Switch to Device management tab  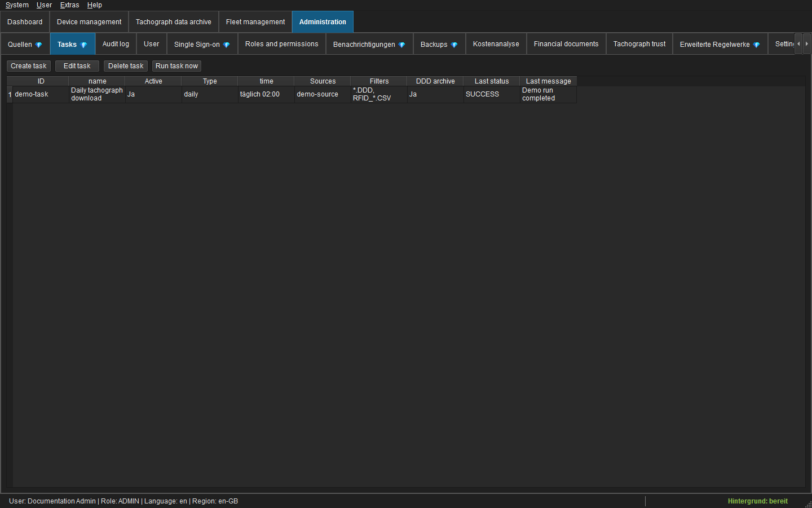pyautogui.click(x=89, y=22)
